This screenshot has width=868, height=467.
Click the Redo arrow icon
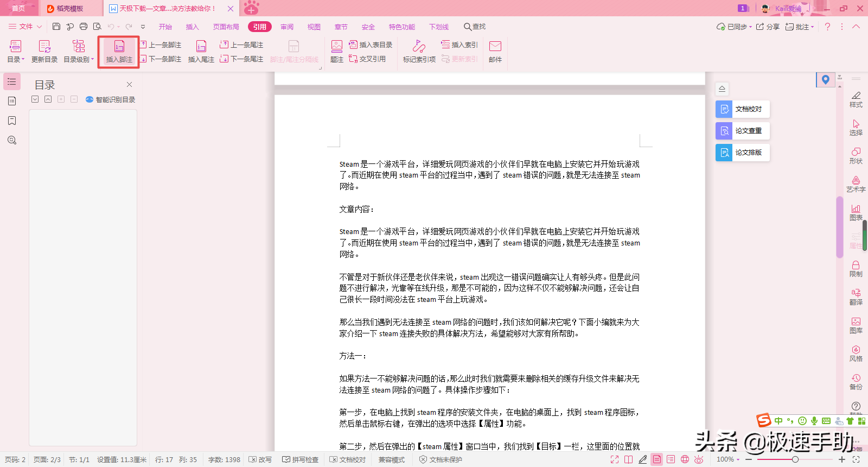pyautogui.click(x=129, y=27)
